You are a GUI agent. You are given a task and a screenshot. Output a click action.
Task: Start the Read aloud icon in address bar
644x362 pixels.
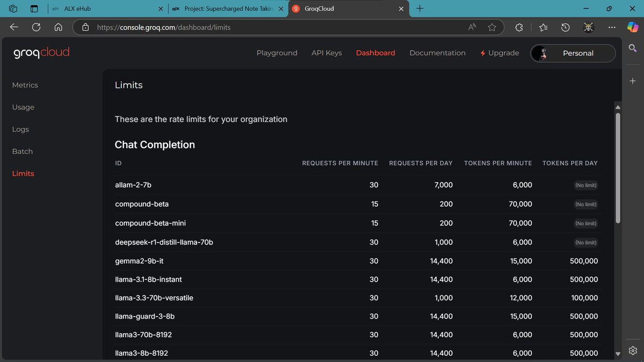(x=472, y=27)
